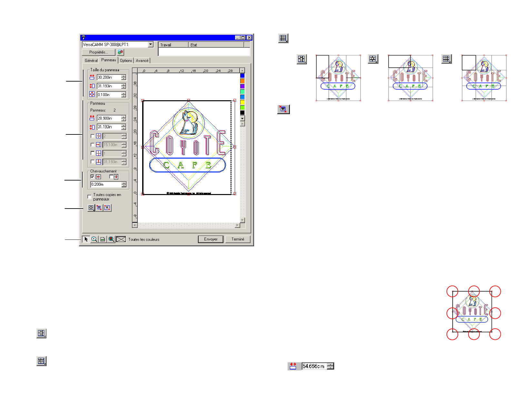Image resolution: width=532 pixels, height=411 pixels.
Task: Uncheck the horizontal overlap checkbox in Chevauchement
Action: tap(93, 177)
